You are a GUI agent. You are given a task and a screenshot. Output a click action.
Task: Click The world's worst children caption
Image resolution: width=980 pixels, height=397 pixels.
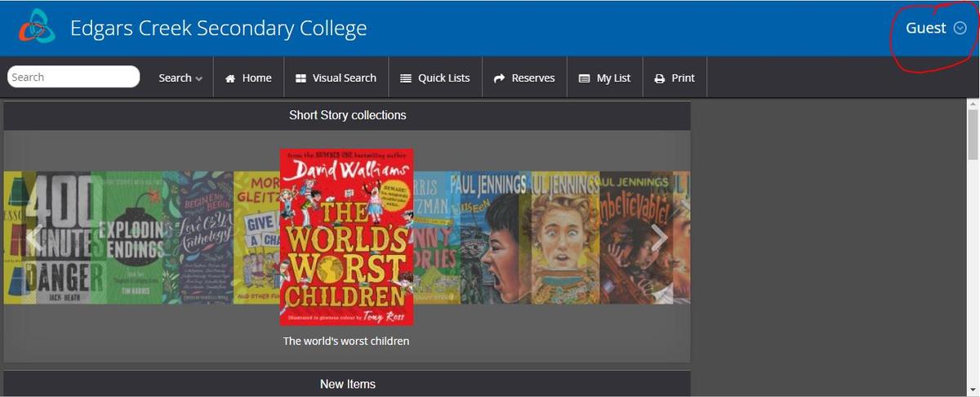[x=346, y=341]
